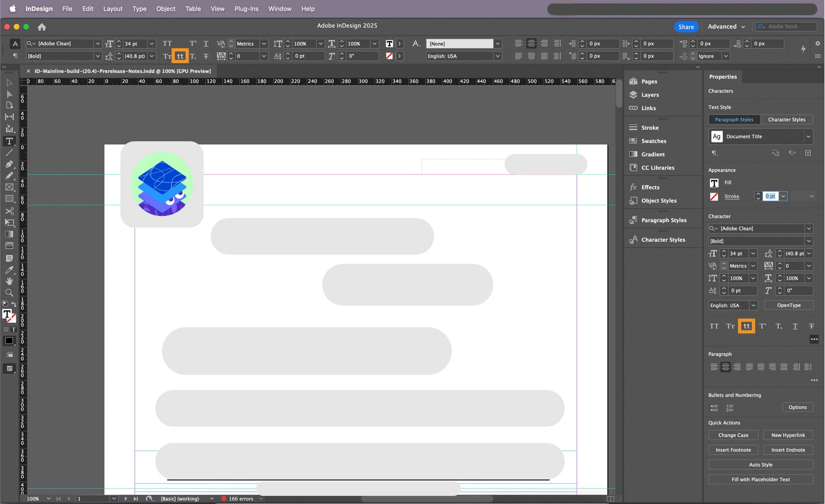
Task: Click the Fill with Placeholder Text button
Action: [761, 479]
